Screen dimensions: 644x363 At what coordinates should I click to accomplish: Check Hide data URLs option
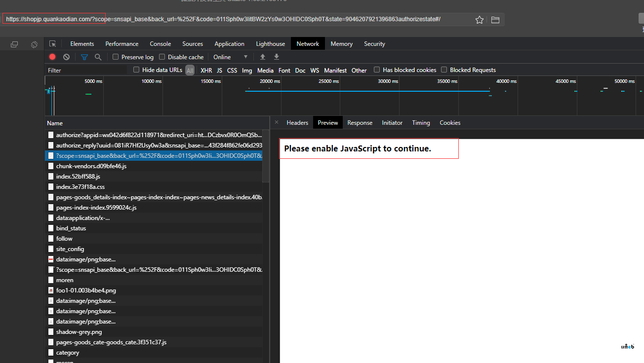click(x=136, y=70)
